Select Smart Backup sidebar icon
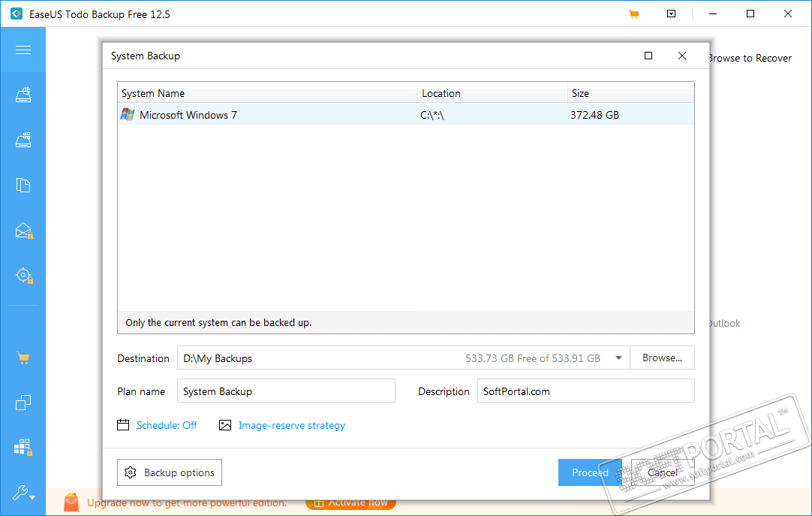 24,276
